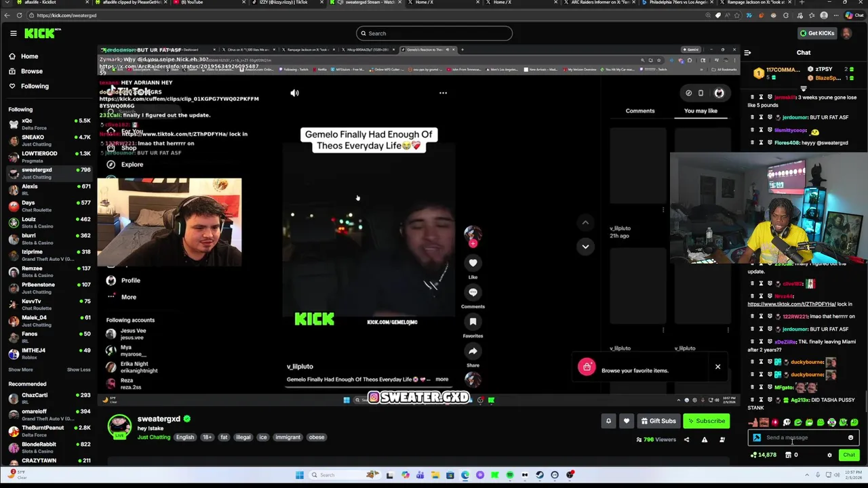
Task: Switch to TikTok 'You may like' tab
Action: pos(701,111)
